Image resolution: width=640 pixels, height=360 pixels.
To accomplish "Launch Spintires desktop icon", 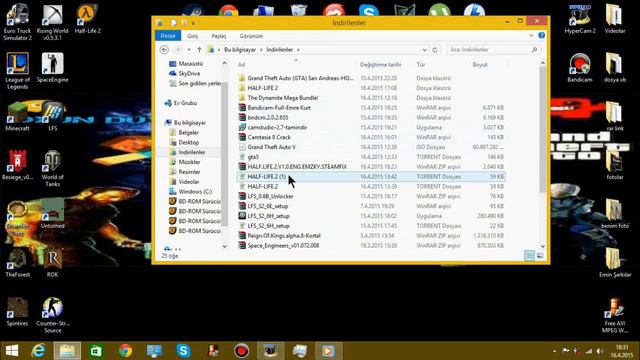I will click(18, 311).
